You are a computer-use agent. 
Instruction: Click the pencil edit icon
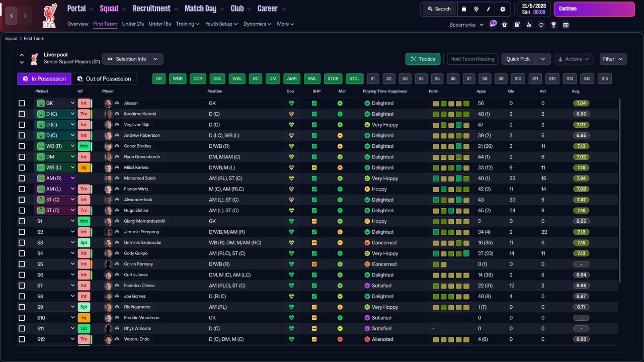(488, 9)
